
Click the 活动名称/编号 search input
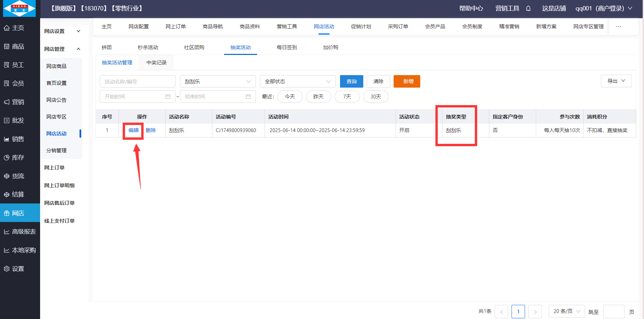click(x=137, y=82)
